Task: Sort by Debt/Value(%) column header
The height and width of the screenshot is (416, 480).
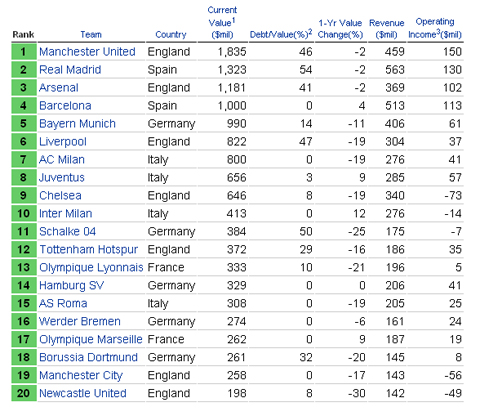Action: click(281, 34)
